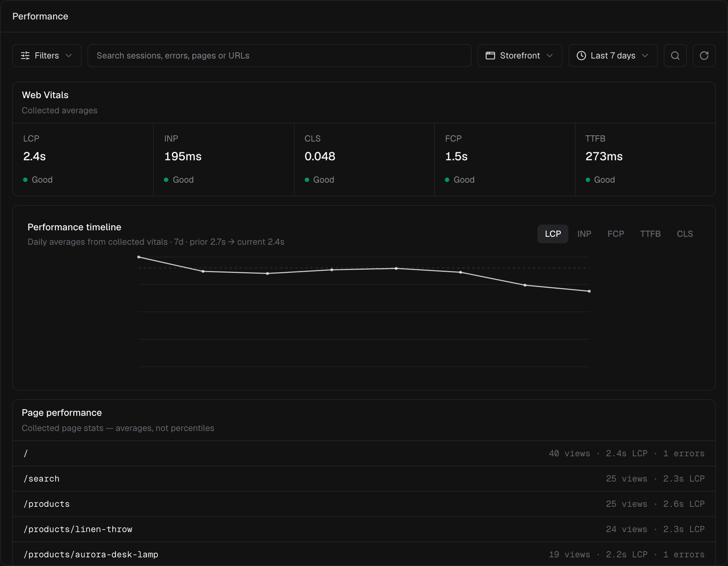Viewport: 728px width, 566px height.
Task: Click the Performance timeline heading
Action: [x=74, y=227]
